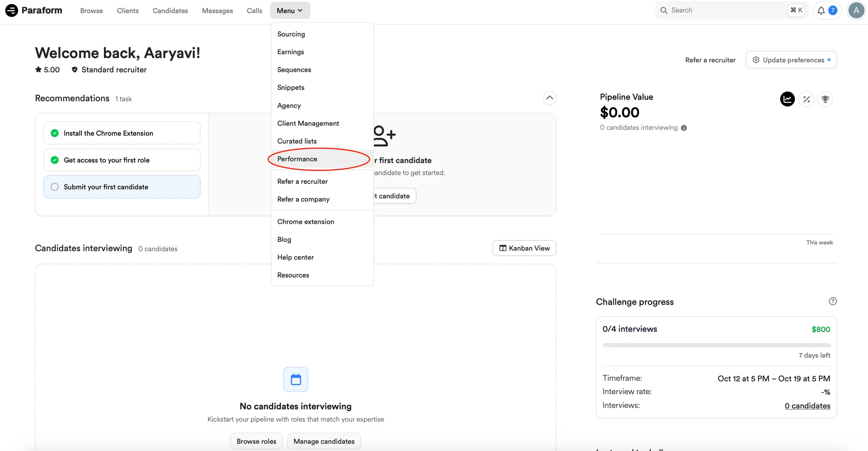The height and width of the screenshot is (451, 868).
Task: Click the calendar icon above No candidates interviewing
Action: point(296,379)
